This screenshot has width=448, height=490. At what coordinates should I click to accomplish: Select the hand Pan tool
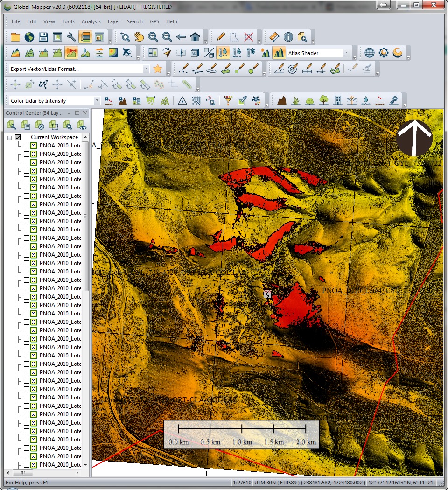click(139, 37)
